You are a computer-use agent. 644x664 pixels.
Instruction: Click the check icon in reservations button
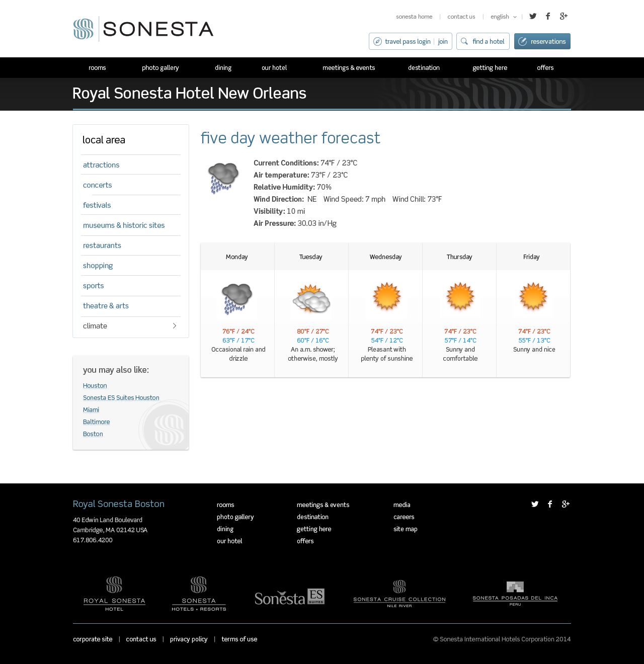(x=523, y=41)
